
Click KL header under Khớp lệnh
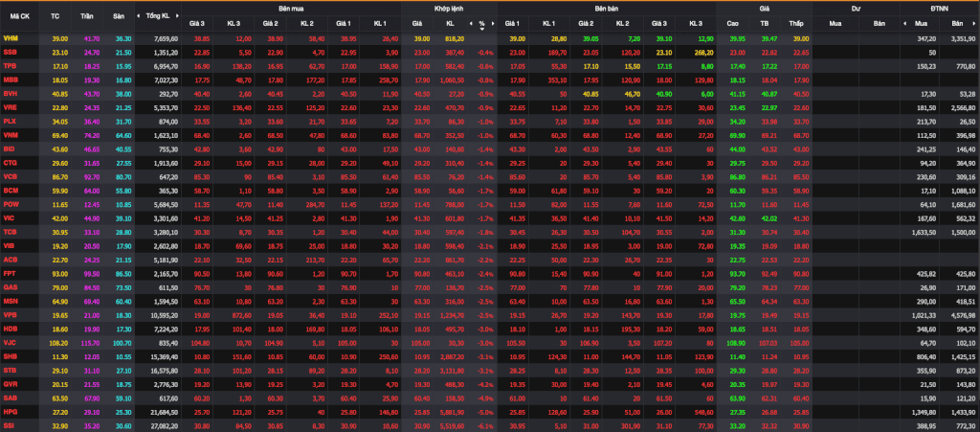click(450, 24)
